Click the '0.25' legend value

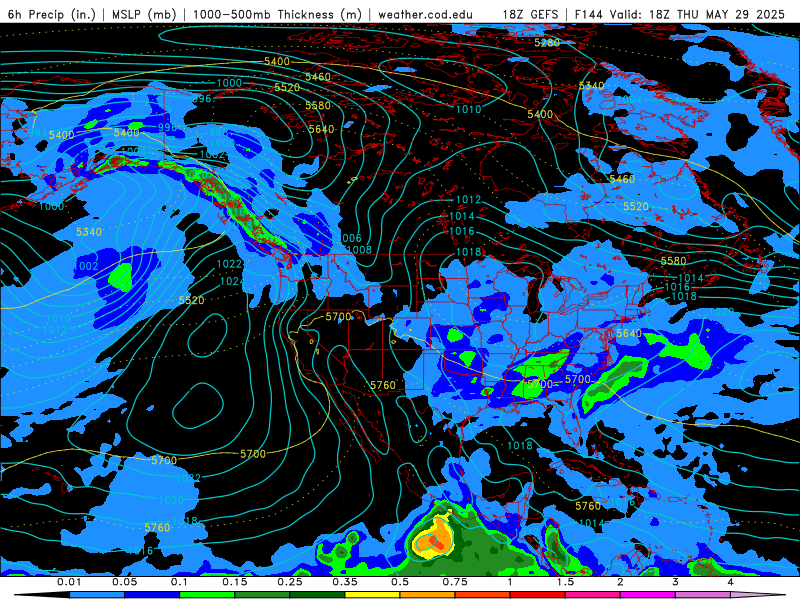point(290,582)
